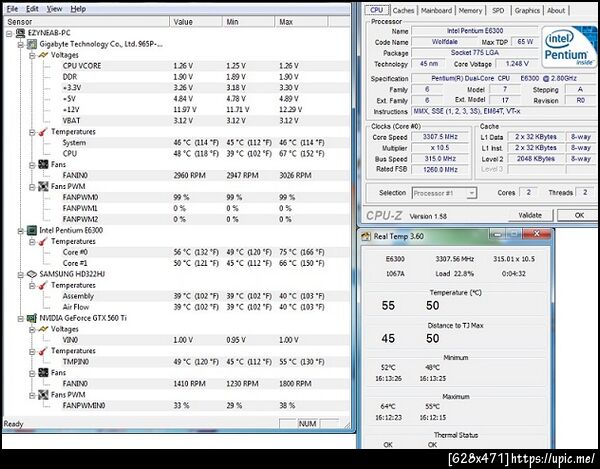Open the Edit menu in HWMonitor
Image resolution: width=600 pixels, height=469 pixels.
(32, 9)
